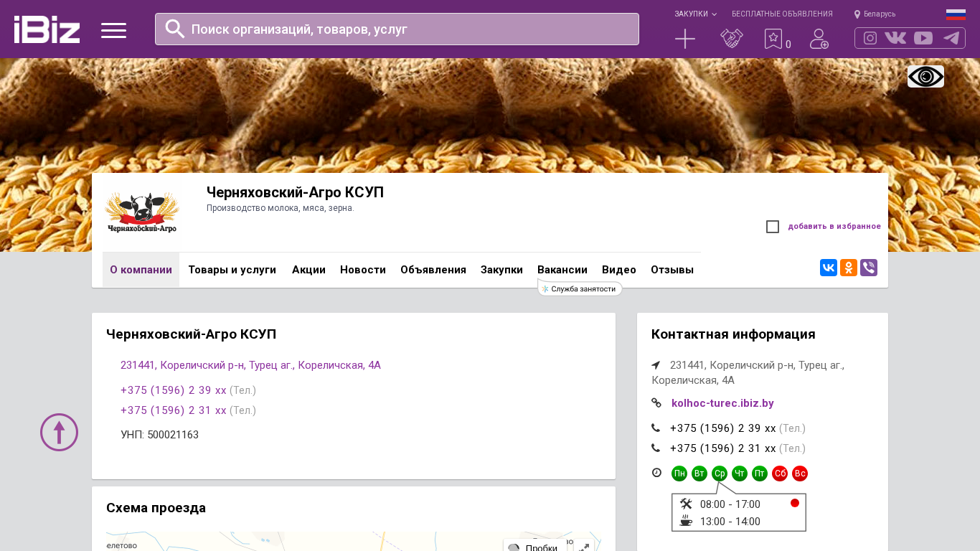Viewport: 980px width, 551px height.
Task: Switch to the Товары и услуги tab
Action: [232, 270]
